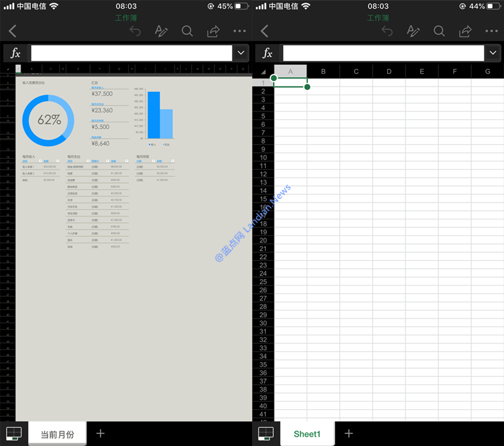Select row 41 header in right sheet
The width and height of the screenshot is (504, 446).
(263, 414)
